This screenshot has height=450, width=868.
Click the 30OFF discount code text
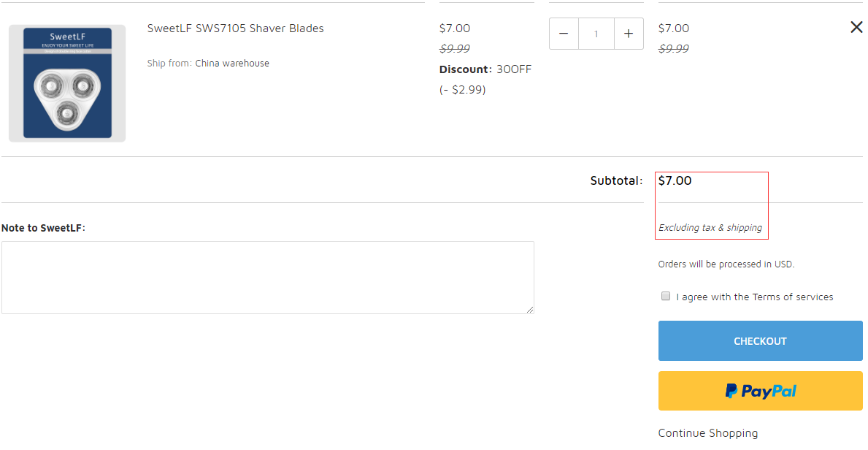coord(514,69)
